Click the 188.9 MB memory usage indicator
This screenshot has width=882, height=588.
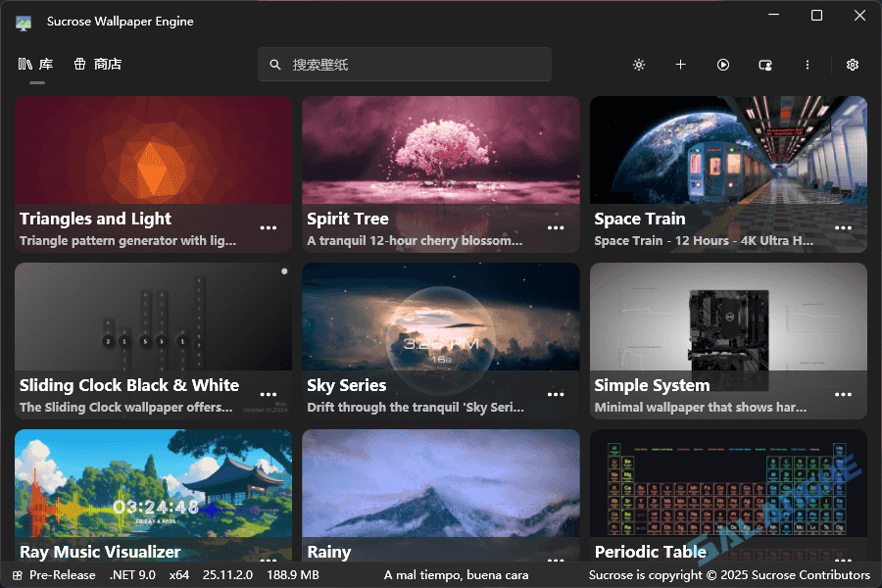tap(293, 575)
